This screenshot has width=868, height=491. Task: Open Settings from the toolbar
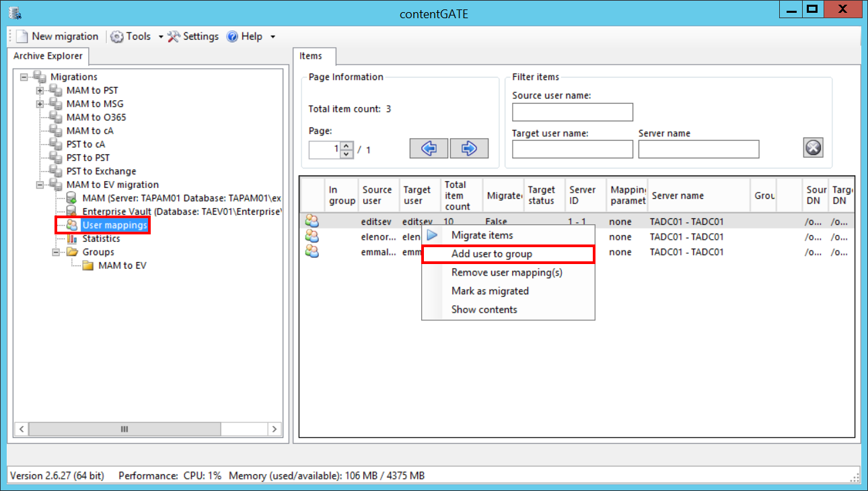pyautogui.click(x=194, y=36)
